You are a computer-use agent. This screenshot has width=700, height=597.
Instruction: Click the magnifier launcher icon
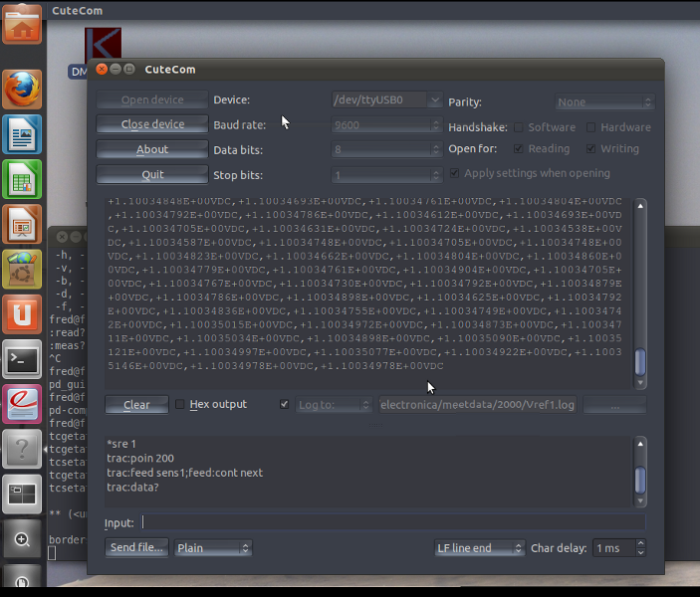pyautogui.click(x=22, y=539)
